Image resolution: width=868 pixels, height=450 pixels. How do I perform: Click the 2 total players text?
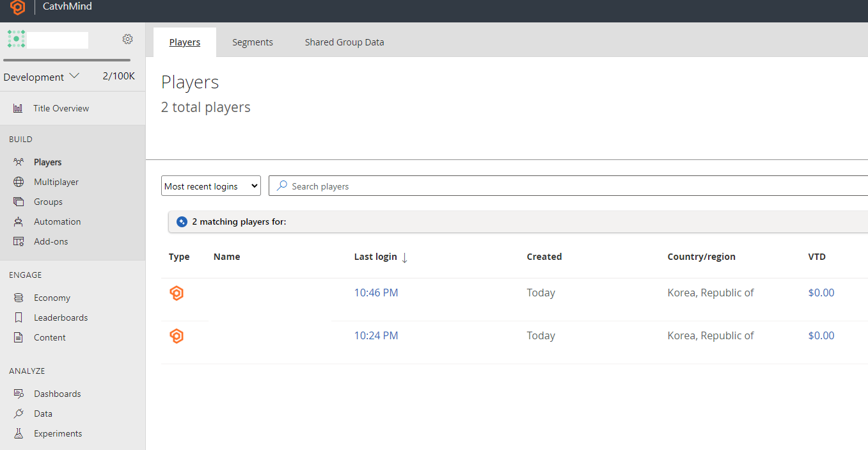point(206,107)
